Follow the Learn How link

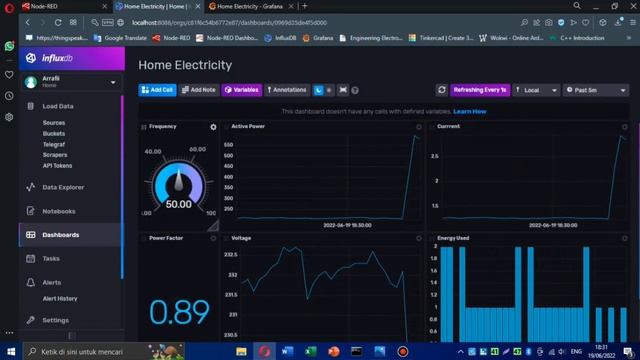469,111
